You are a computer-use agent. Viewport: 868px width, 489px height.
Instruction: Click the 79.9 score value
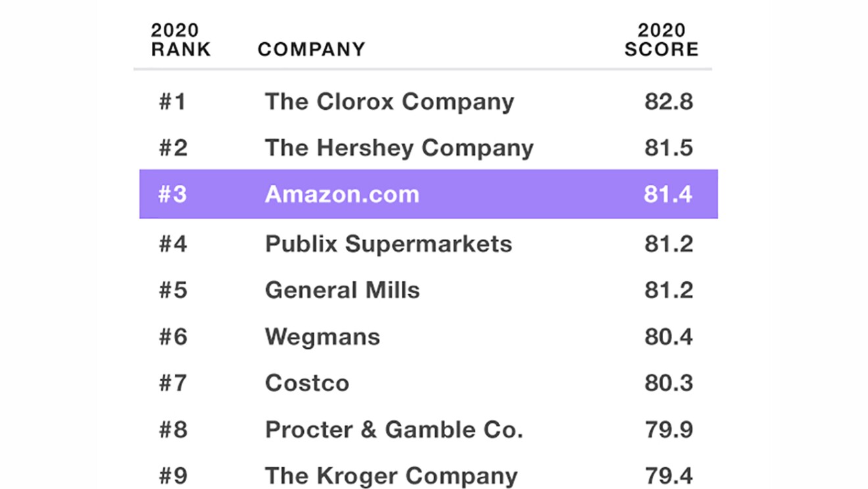[x=668, y=430]
